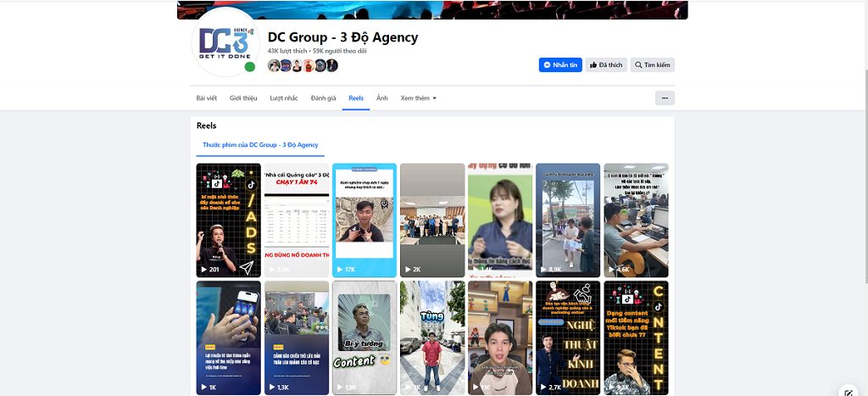Play the figurine shelf reel with 11K views

[x=500, y=337]
